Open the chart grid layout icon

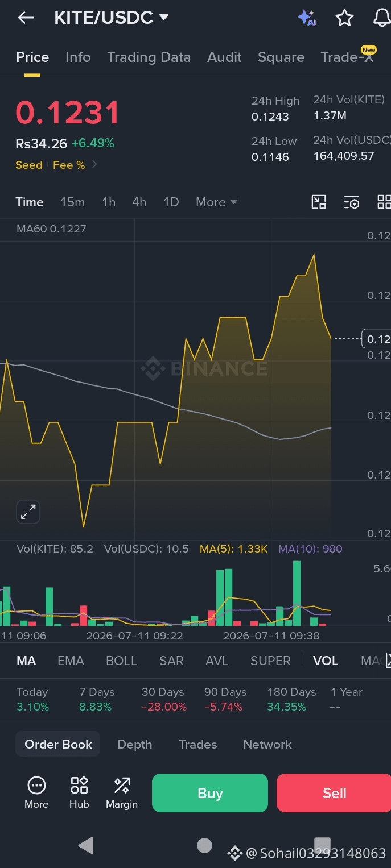pos(384,202)
